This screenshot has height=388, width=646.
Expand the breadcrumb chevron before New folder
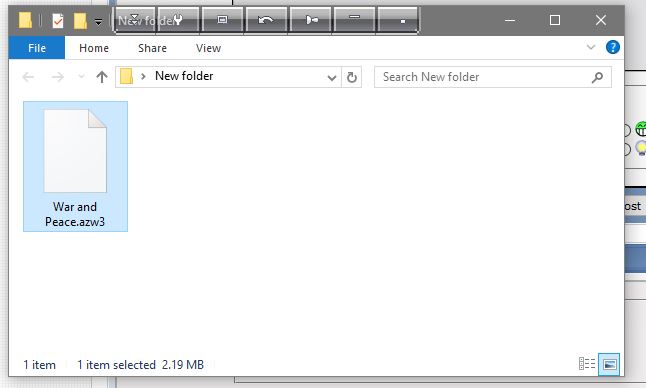click(143, 76)
